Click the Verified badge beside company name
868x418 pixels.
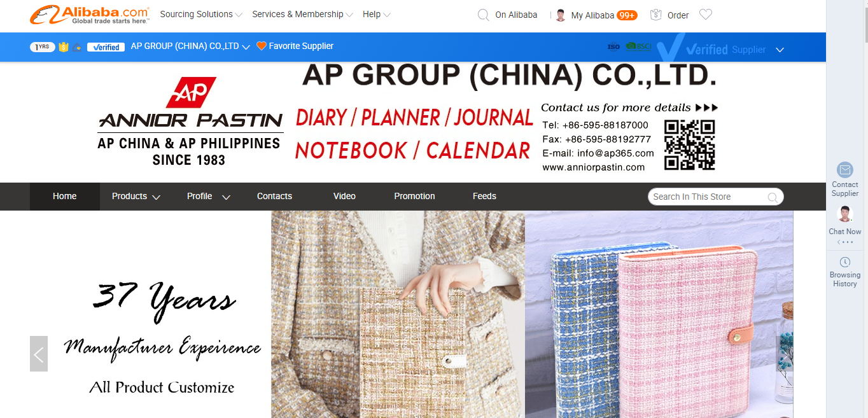click(106, 47)
